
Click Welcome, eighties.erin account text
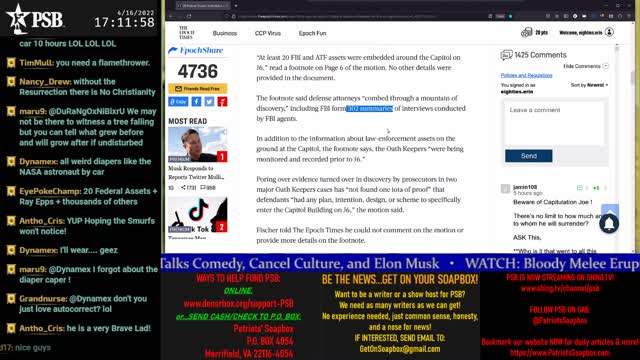581,33
